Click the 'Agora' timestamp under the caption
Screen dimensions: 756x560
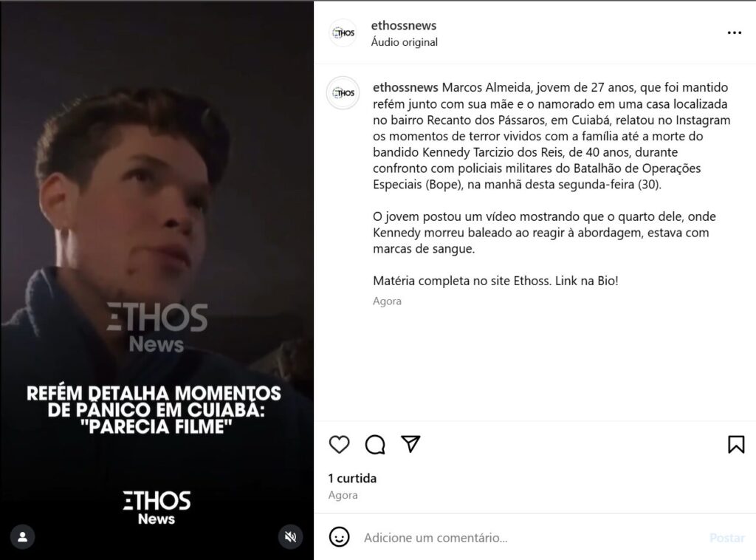click(387, 301)
